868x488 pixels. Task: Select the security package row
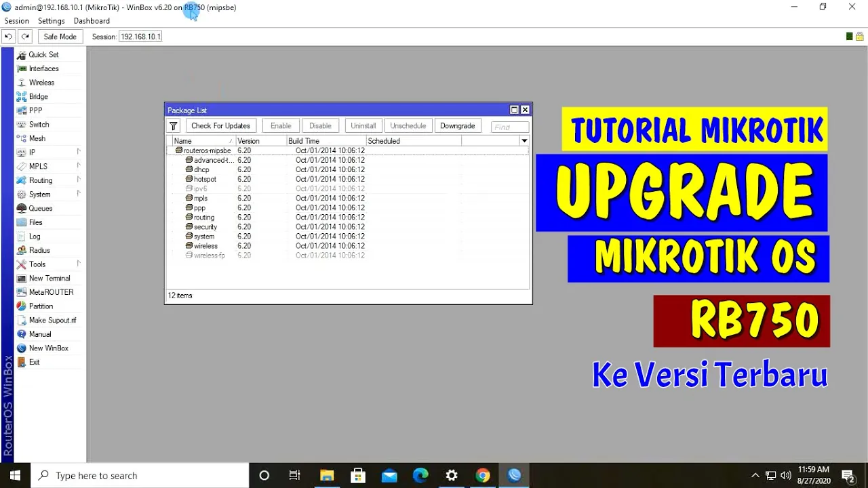coord(347,226)
